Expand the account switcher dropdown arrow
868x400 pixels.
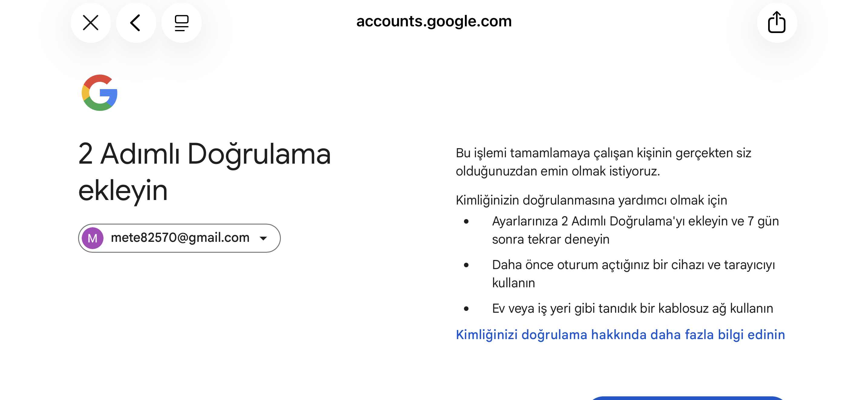264,238
